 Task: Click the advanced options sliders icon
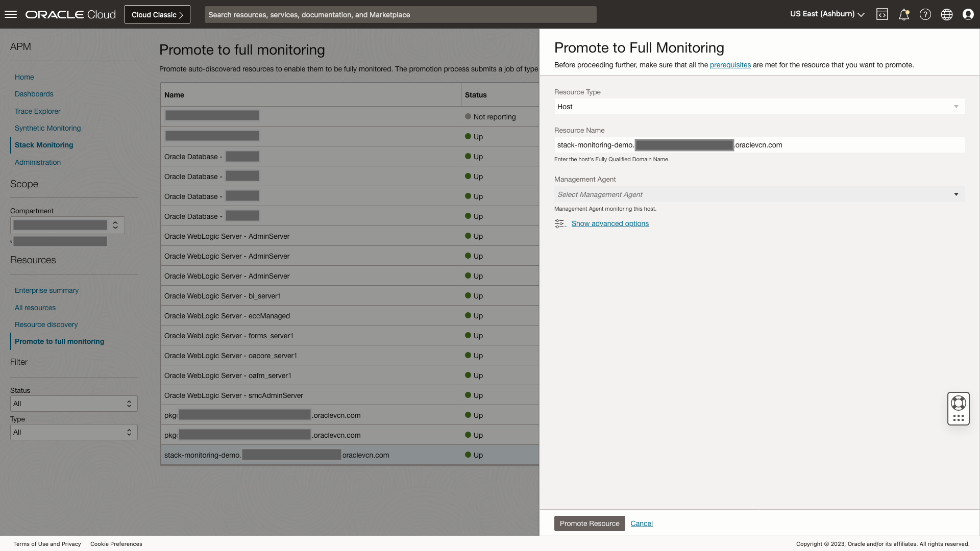tap(560, 223)
